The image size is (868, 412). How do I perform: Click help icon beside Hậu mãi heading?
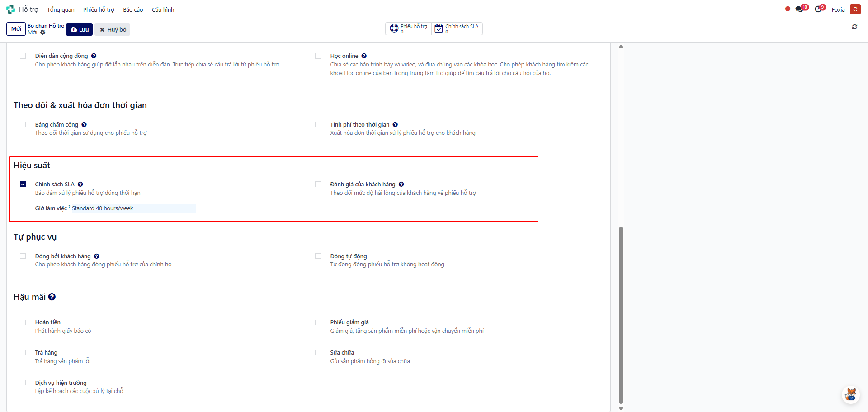coord(52,297)
